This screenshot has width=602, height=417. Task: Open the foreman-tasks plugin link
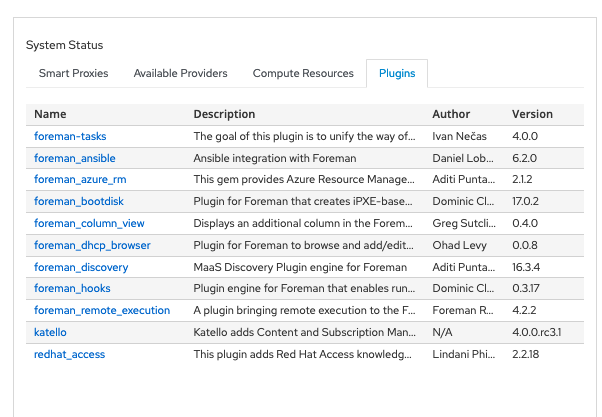click(70, 136)
